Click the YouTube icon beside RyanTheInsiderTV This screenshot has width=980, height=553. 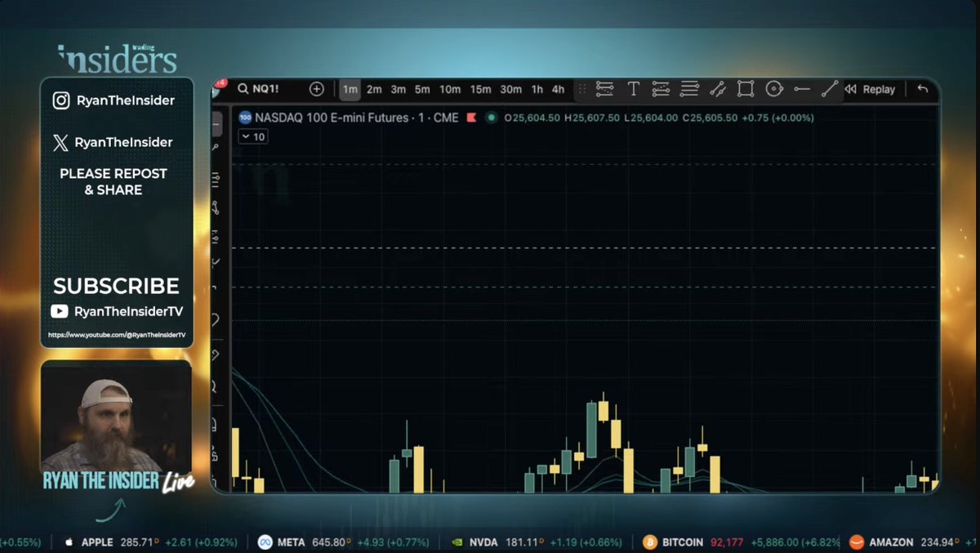[60, 311]
